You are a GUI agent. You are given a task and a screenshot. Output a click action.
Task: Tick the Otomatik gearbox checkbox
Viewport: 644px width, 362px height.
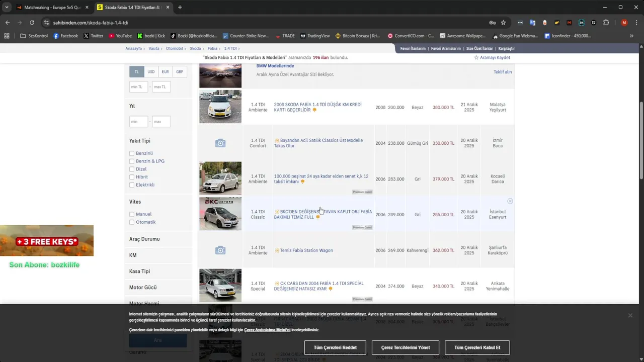pos(132,222)
